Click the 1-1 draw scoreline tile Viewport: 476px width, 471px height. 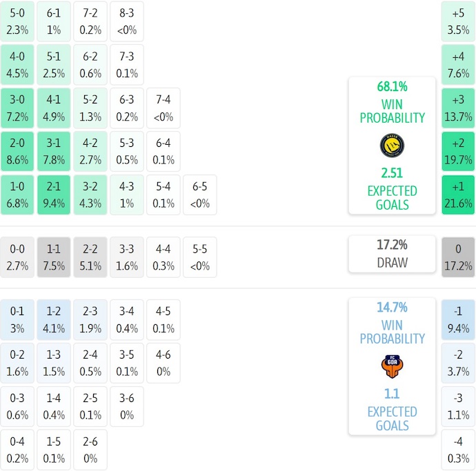[54, 257]
